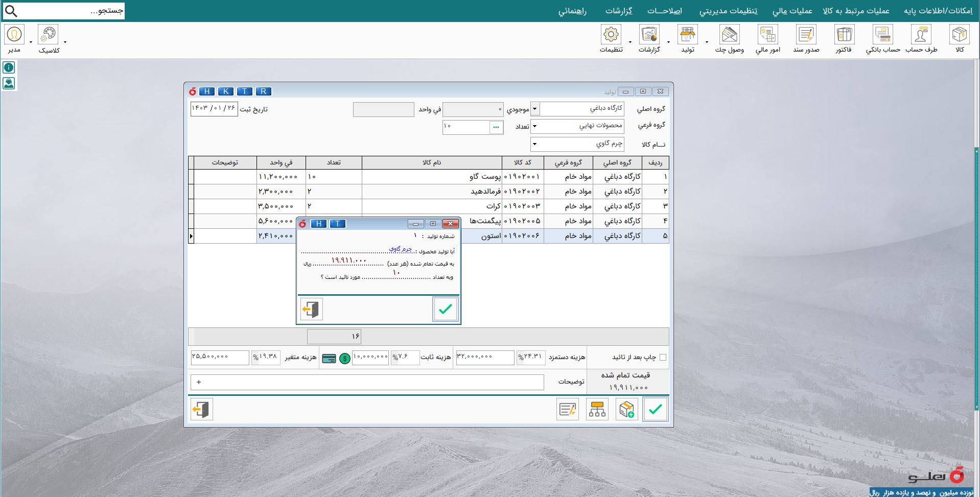Open the وصول چك toolbar icon
Viewport: 980px width, 497px height.
729,35
